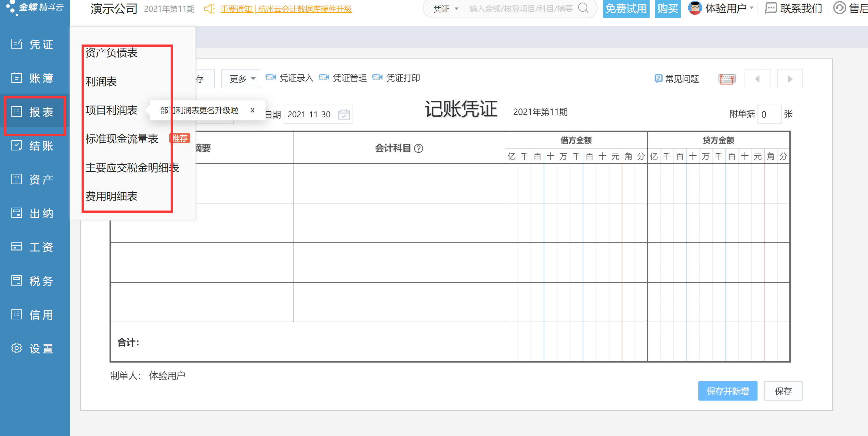Click the announcement speaker icon
This screenshot has width=868, height=436.
pyautogui.click(x=209, y=9)
